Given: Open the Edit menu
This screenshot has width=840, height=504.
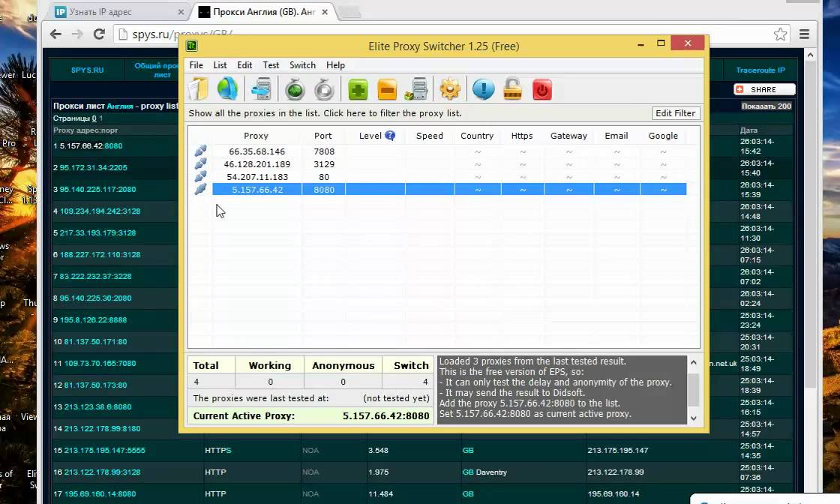Looking at the screenshot, I should point(244,64).
